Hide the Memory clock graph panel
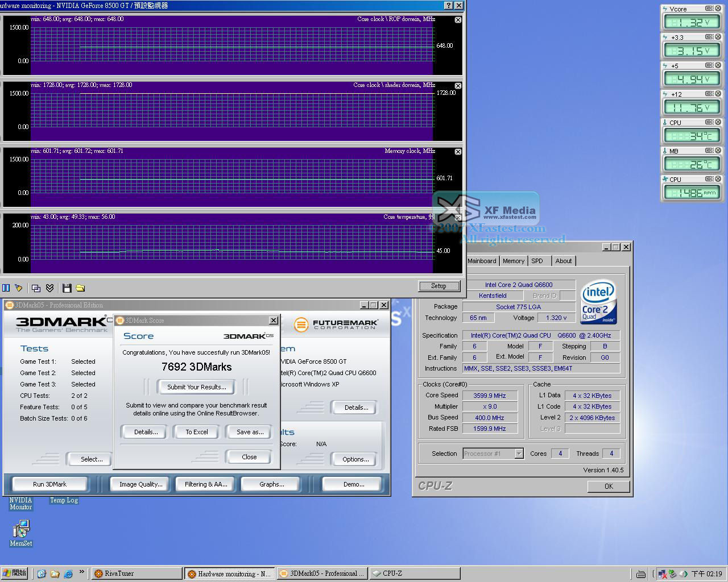 click(458, 152)
